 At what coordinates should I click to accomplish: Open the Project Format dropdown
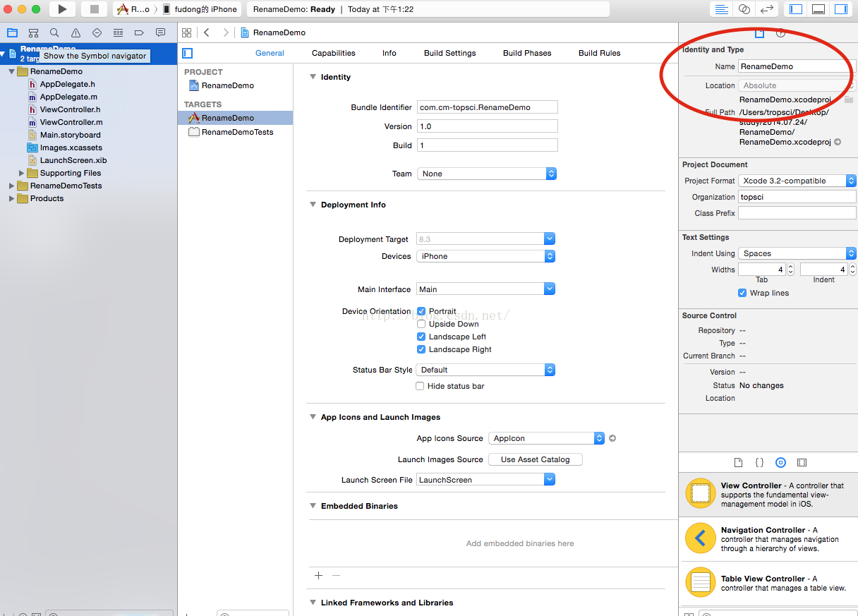click(x=797, y=181)
